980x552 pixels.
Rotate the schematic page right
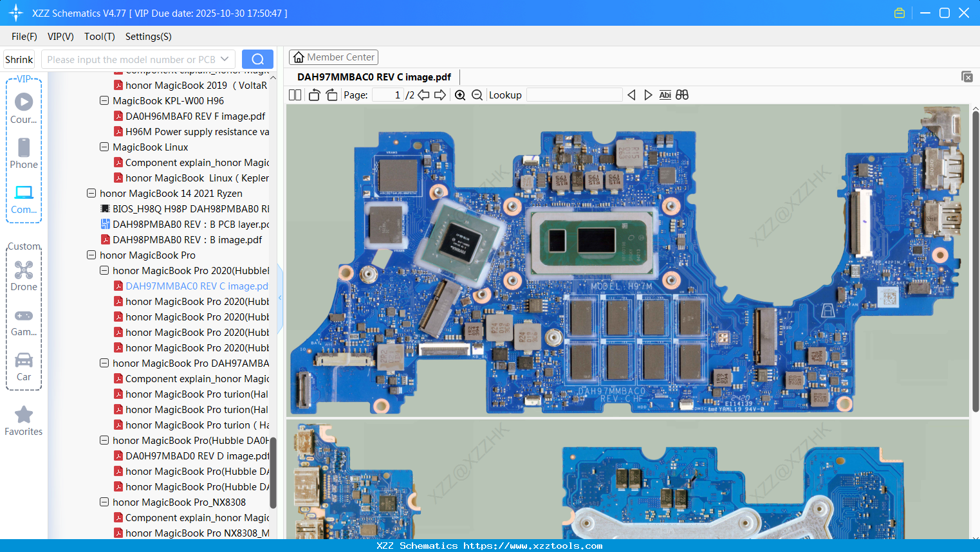[x=331, y=95]
